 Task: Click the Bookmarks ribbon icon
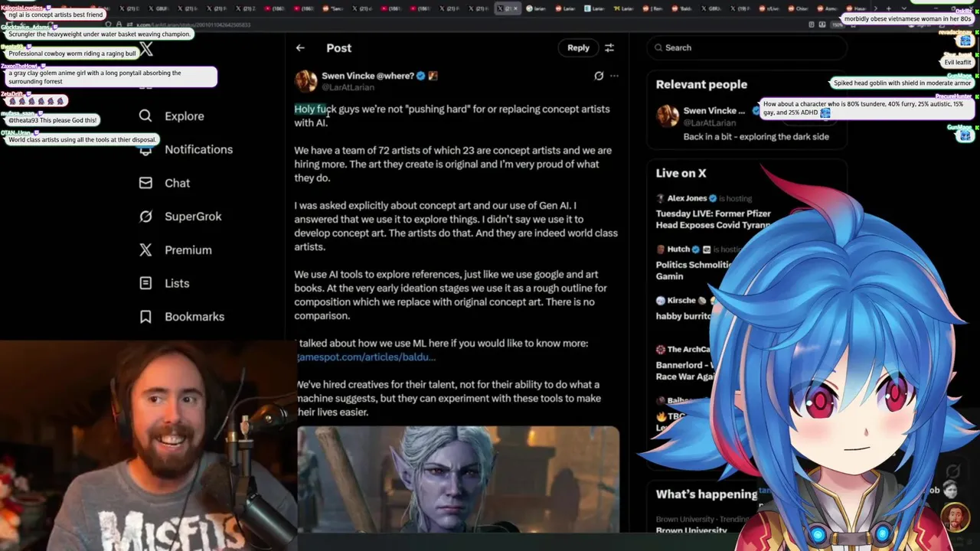tap(145, 317)
